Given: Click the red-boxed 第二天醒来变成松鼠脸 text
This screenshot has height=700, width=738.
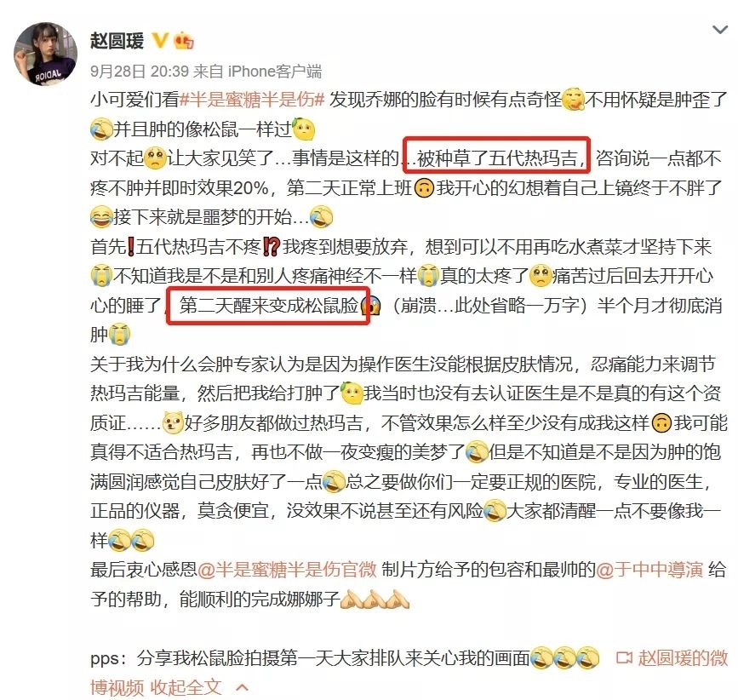Looking at the screenshot, I should (x=269, y=306).
